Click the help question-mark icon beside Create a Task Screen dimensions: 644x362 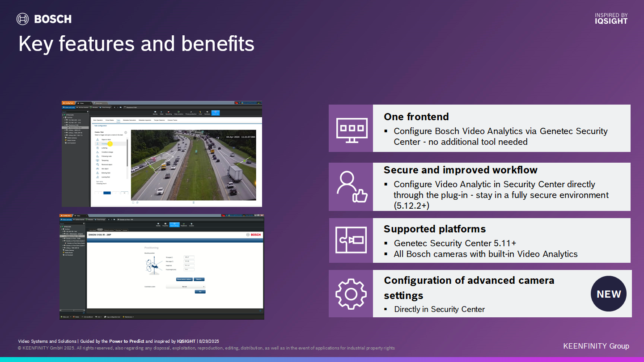(126, 132)
